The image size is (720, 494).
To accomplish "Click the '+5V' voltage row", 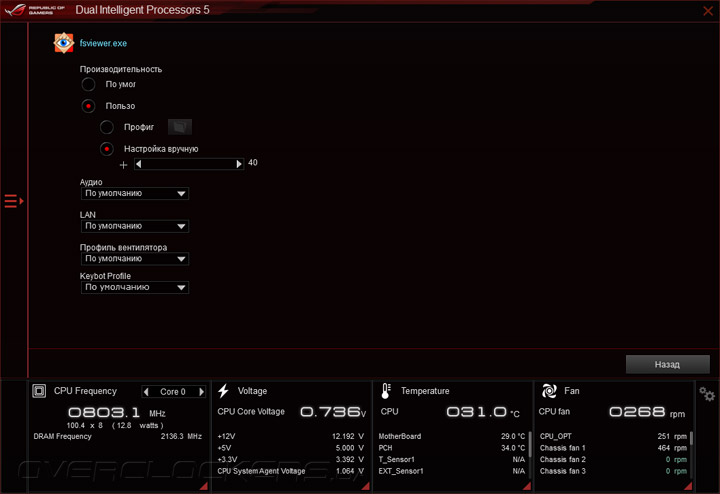I will point(291,448).
